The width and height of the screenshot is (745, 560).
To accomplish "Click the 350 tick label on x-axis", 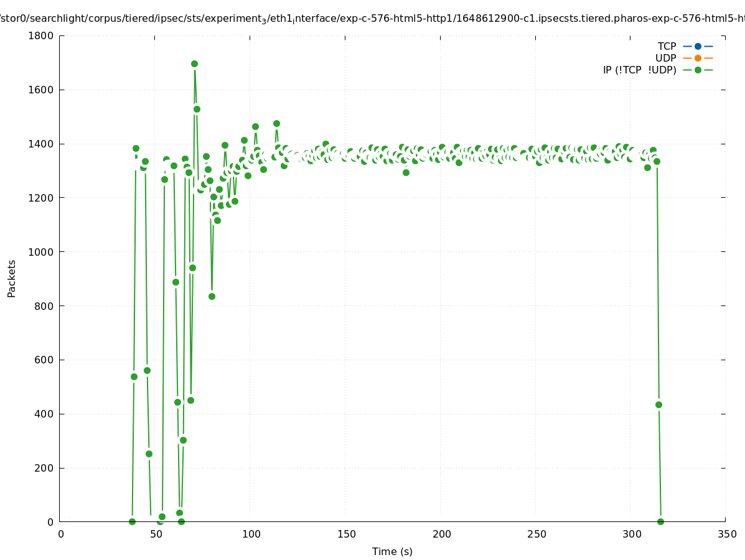I will (x=726, y=534).
